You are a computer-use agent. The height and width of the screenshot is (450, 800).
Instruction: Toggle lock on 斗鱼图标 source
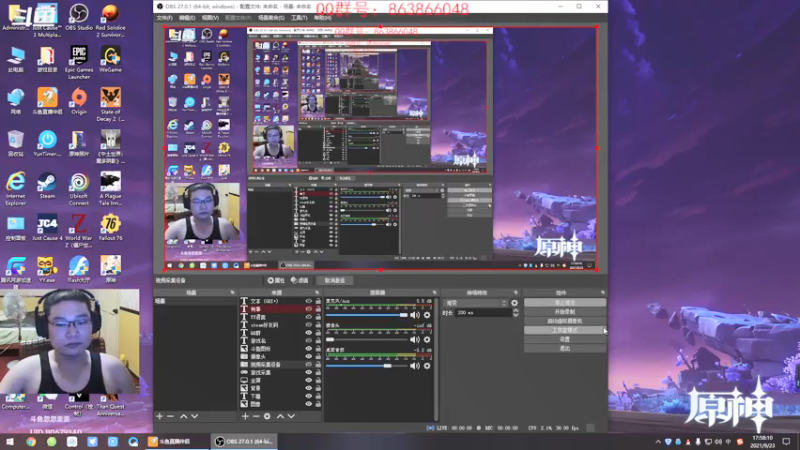(318, 348)
